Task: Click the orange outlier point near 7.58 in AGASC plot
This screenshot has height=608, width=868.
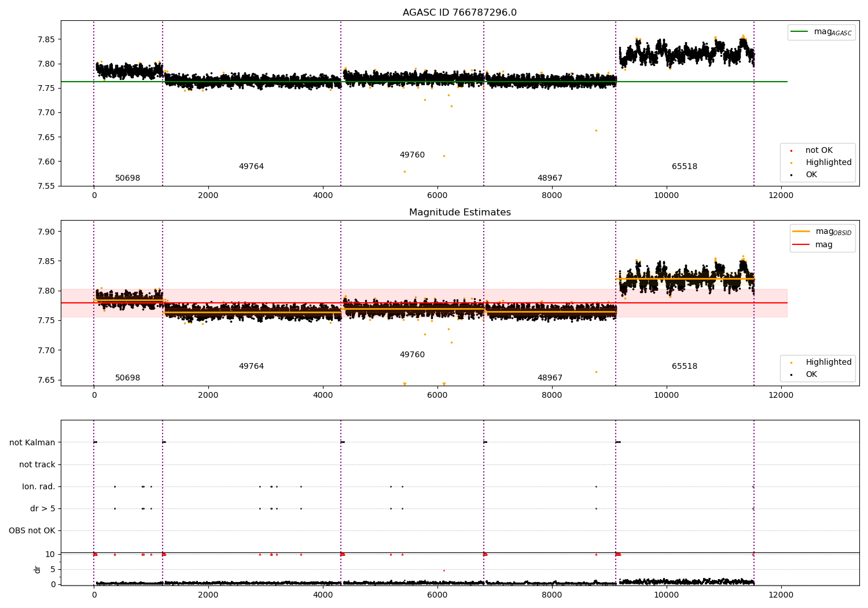Action: (404, 171)
